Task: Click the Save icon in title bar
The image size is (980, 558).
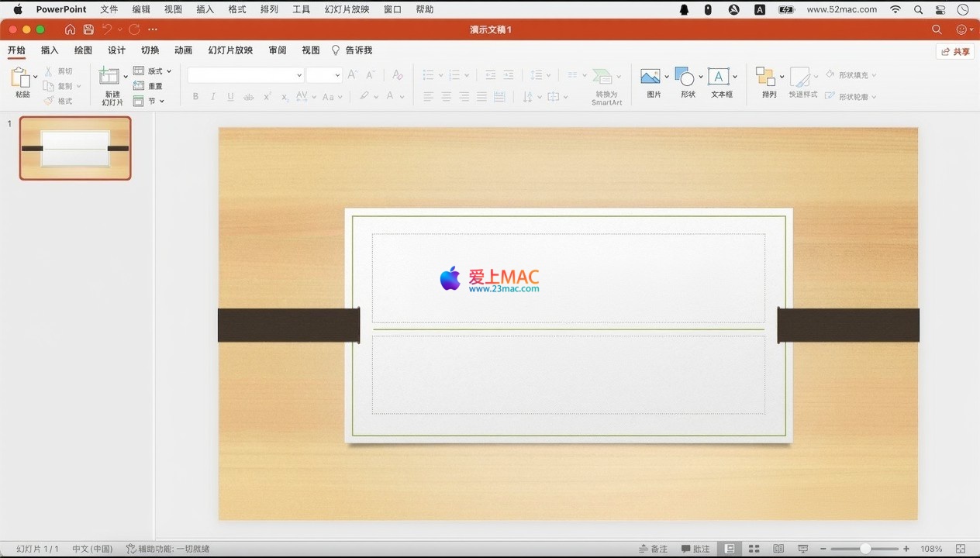Action: (x=88, y=29)
